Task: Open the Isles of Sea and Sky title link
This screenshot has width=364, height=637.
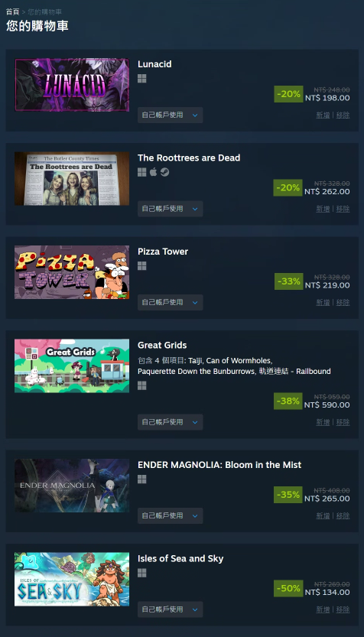Action: [180, 558]
